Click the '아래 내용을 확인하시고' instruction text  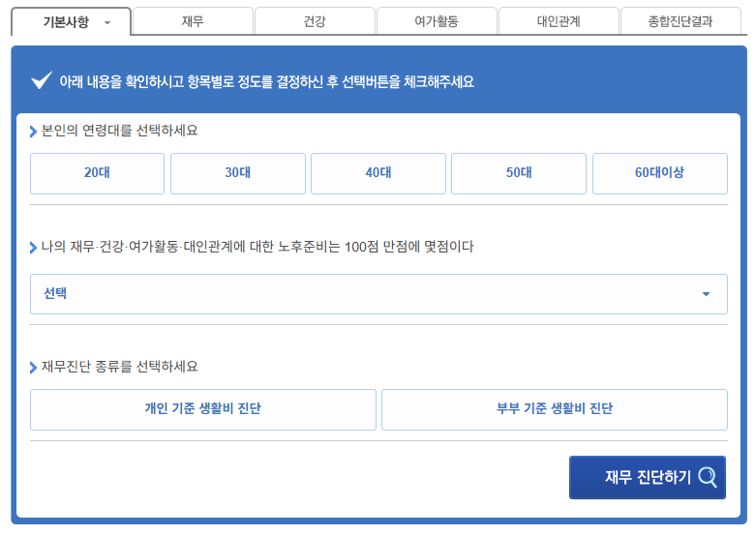[266, 81]
